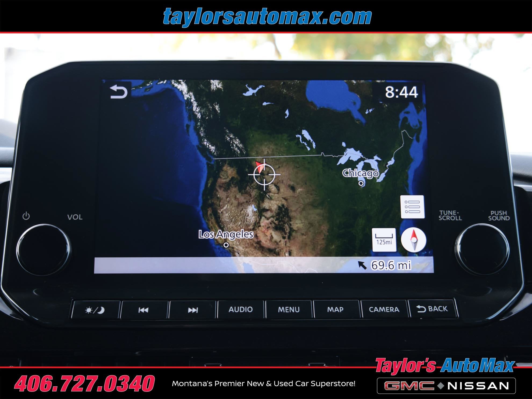Skip to next track button

pos(192,310)
